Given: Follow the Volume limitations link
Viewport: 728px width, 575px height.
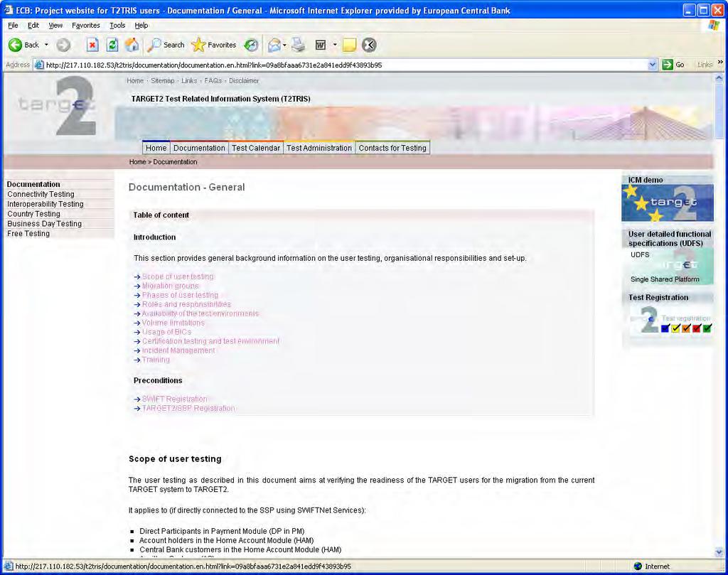Looking at the screenshot, I should point(173,323).
